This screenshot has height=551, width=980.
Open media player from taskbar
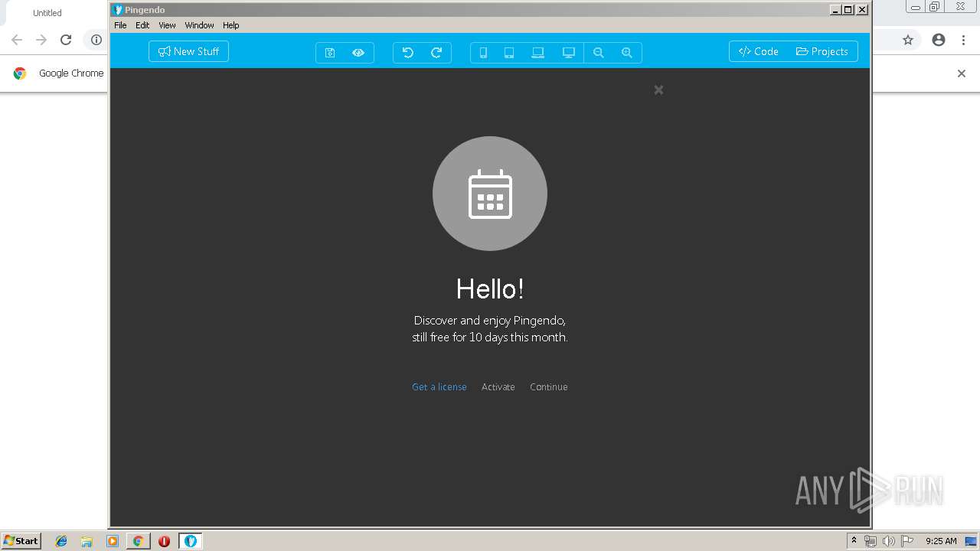click(113, 541)
